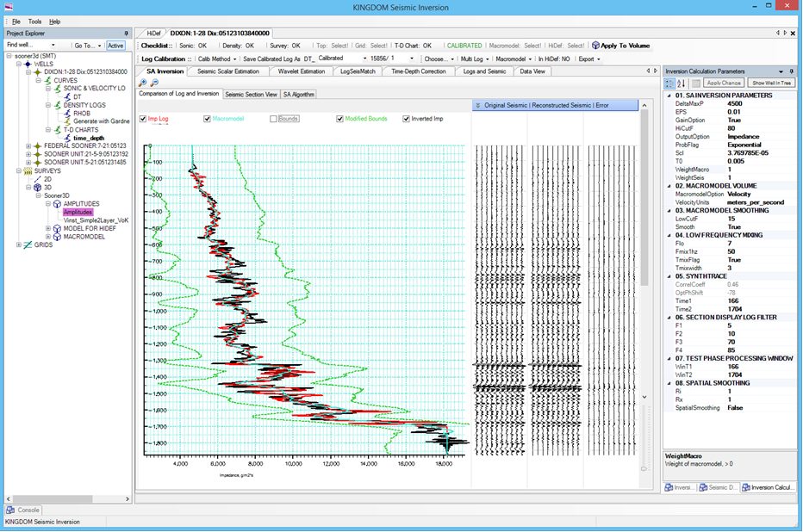Click the Grid: Select! checklist link
Image resolution: width=803 pixels, height=532 pixels.
click(x=371, y=46)
